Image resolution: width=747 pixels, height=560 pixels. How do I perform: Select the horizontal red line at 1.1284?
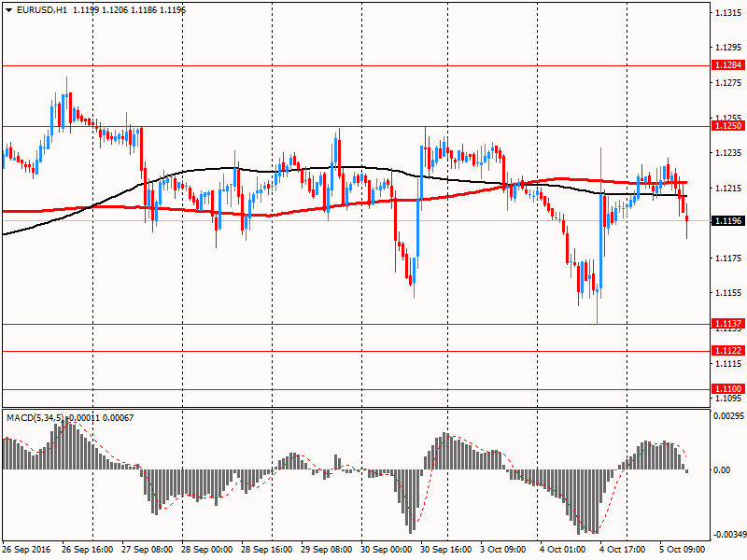point(356,65)
